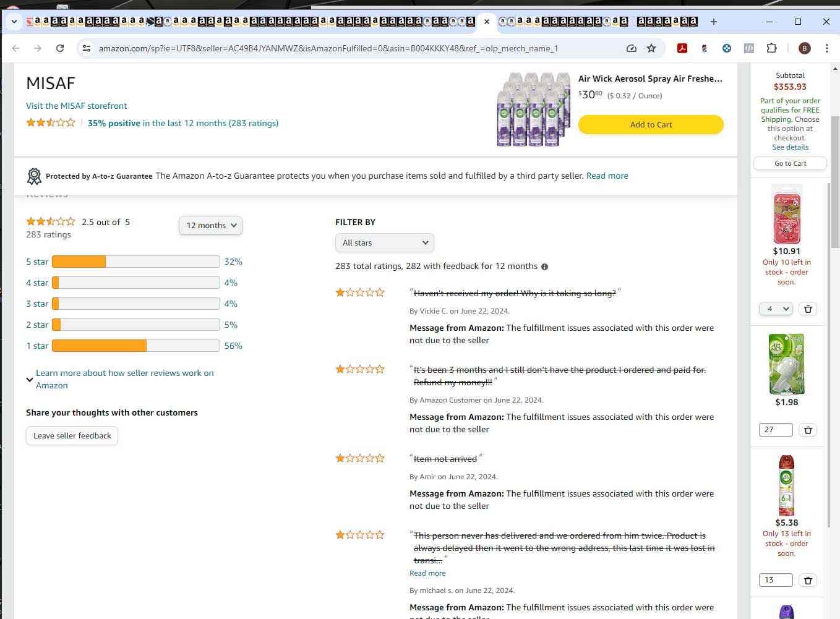840x619 pixels.
Task: Click the info icon next to 12 months feedback
Action: 544,267
